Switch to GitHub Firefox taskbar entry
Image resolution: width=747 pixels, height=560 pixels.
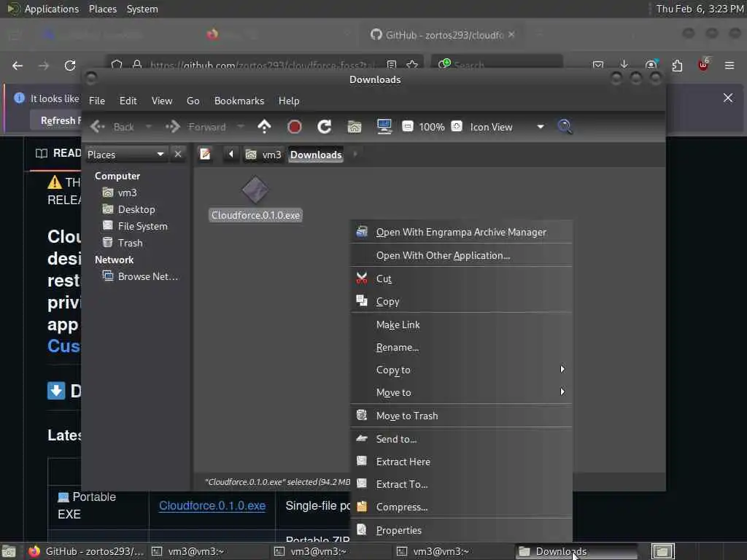click(86, 551)
